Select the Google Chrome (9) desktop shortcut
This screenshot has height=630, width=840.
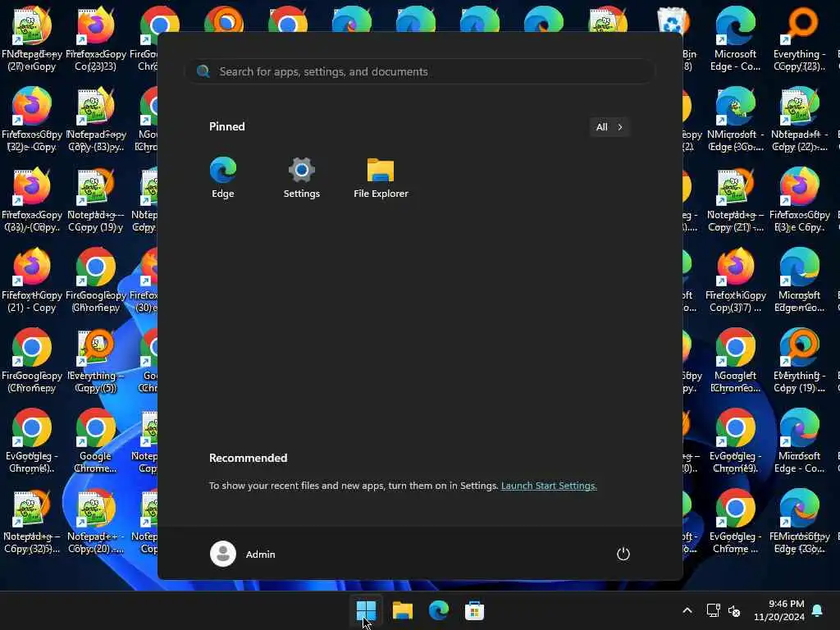point(735,441)
